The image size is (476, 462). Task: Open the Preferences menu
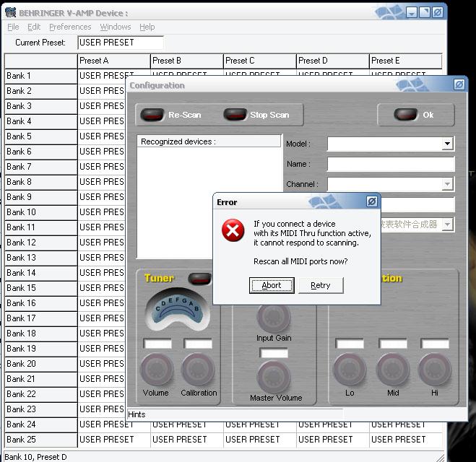70,27
